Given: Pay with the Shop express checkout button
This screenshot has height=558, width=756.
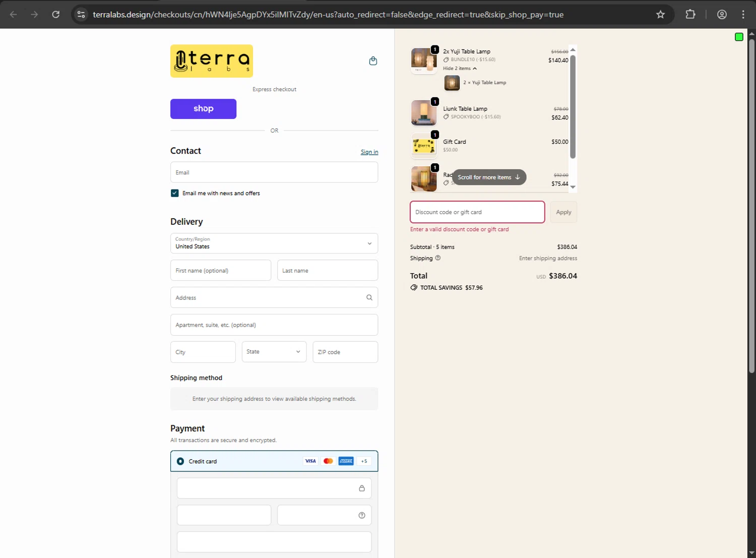Looking at the screenshot, I should 203,109.
